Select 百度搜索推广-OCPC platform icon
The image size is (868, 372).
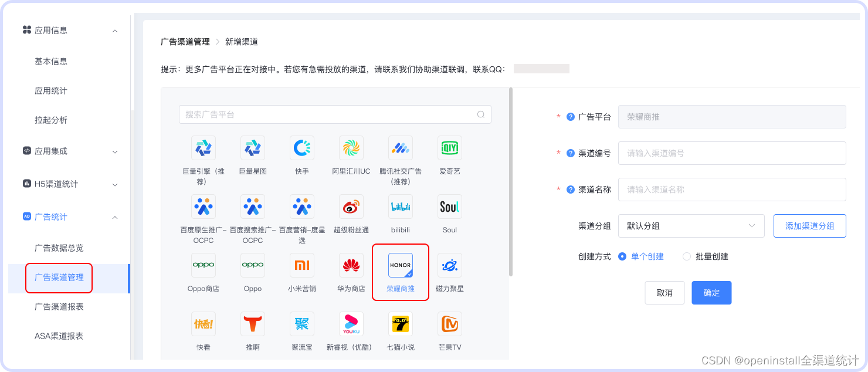pyautogui.click(x=253, y=207)
